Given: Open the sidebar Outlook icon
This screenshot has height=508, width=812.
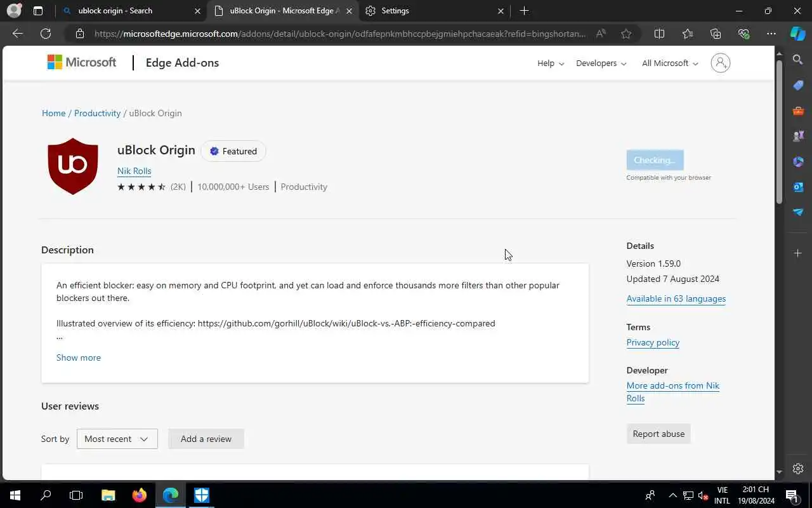Looking at the screenshot, I should (x=798, y=187).
